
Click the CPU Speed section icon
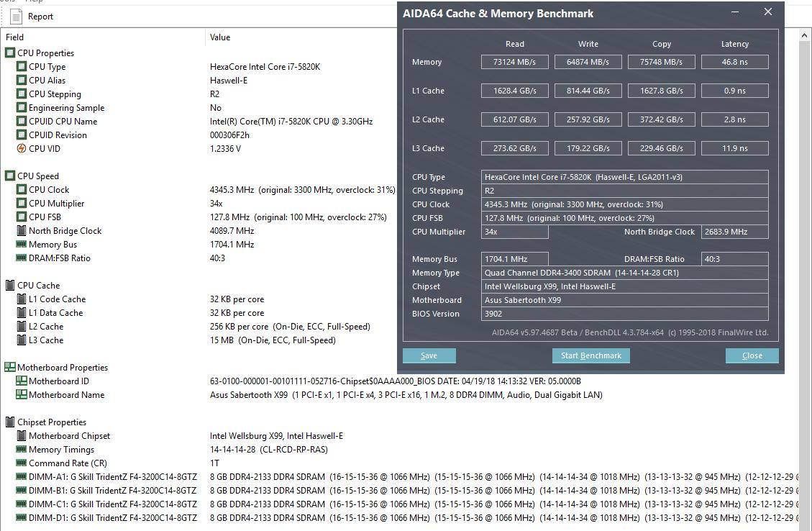10,176
